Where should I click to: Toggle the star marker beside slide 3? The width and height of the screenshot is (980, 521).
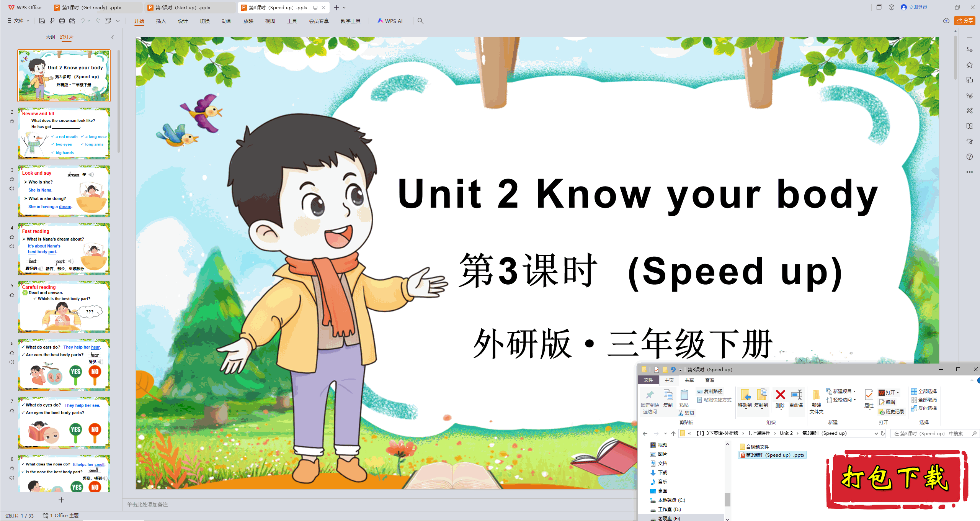coord(12,179)
